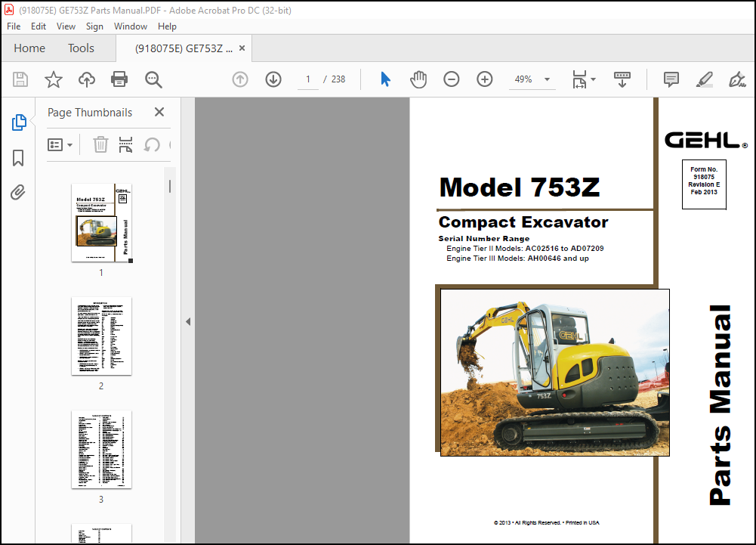Viewport: 756px width, 545px height.
Task: Click the Save file icon
Action: [20, 79]
